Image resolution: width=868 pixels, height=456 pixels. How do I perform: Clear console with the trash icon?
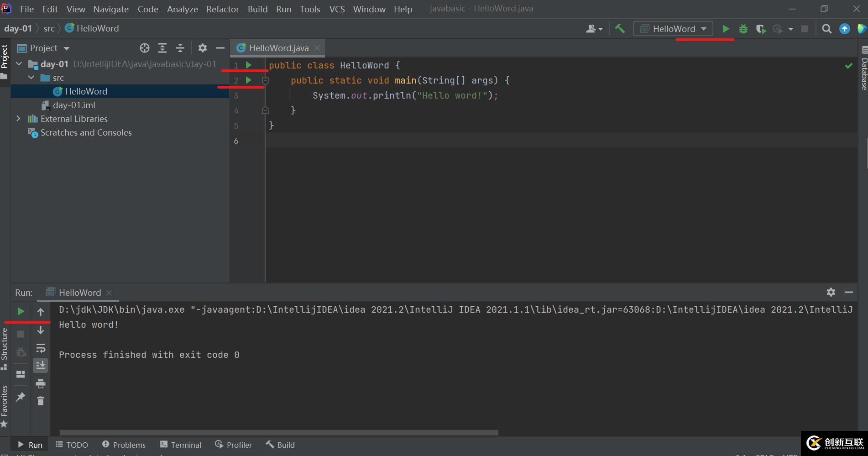(x=41, y=401)
